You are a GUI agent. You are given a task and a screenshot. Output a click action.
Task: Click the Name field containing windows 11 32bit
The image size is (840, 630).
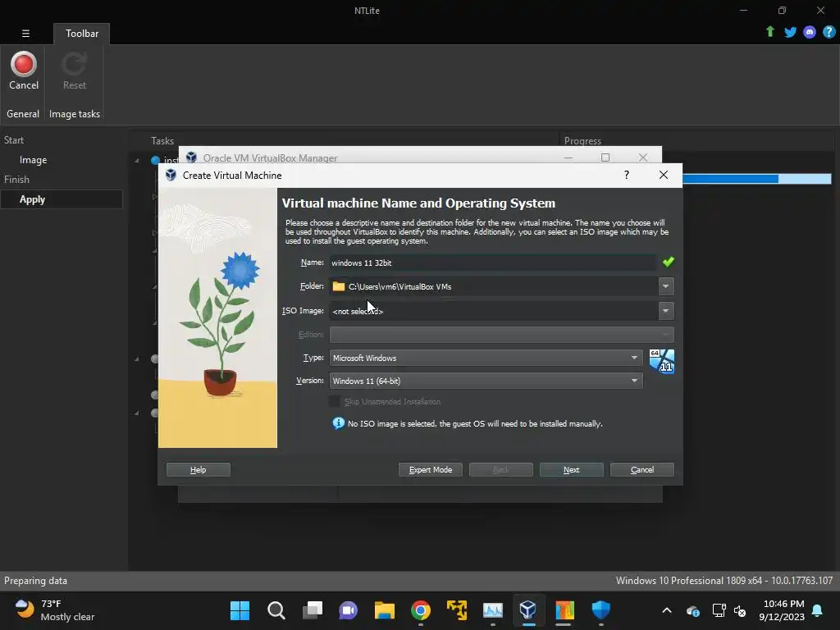(x=492, y=262)
